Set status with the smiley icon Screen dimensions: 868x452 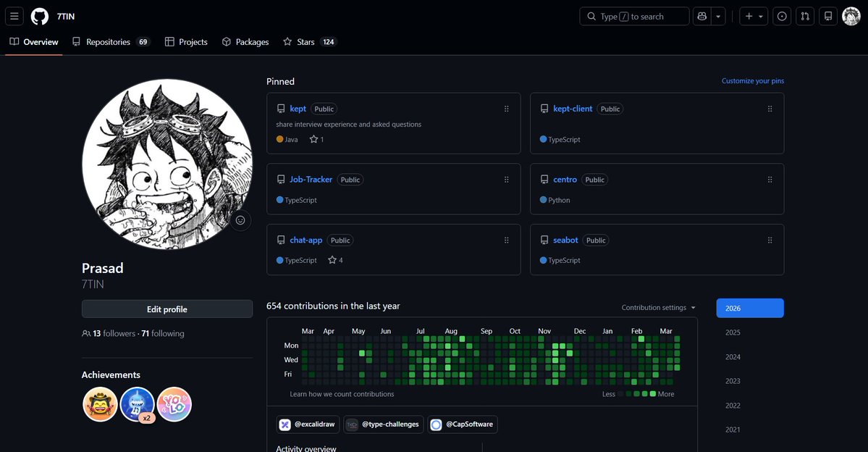coord(240,220)
